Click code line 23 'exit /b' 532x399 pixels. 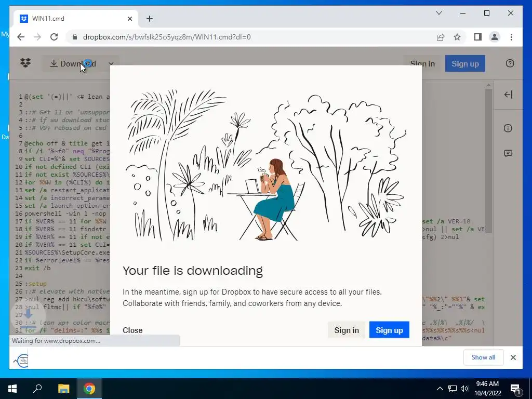point(37,268)
